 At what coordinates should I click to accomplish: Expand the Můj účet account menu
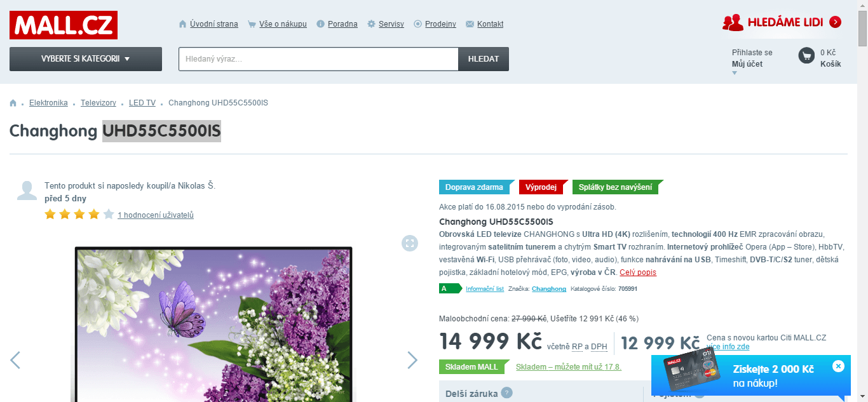(x=747, y=64)
